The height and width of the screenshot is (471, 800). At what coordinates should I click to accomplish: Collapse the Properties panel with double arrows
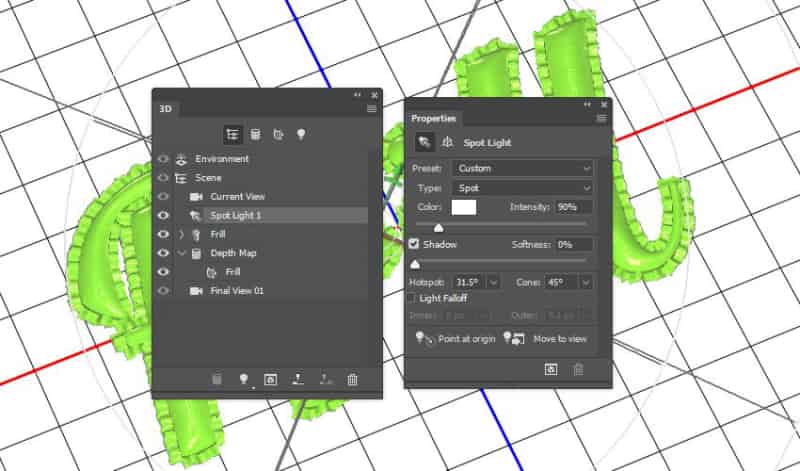pos(587,105)
